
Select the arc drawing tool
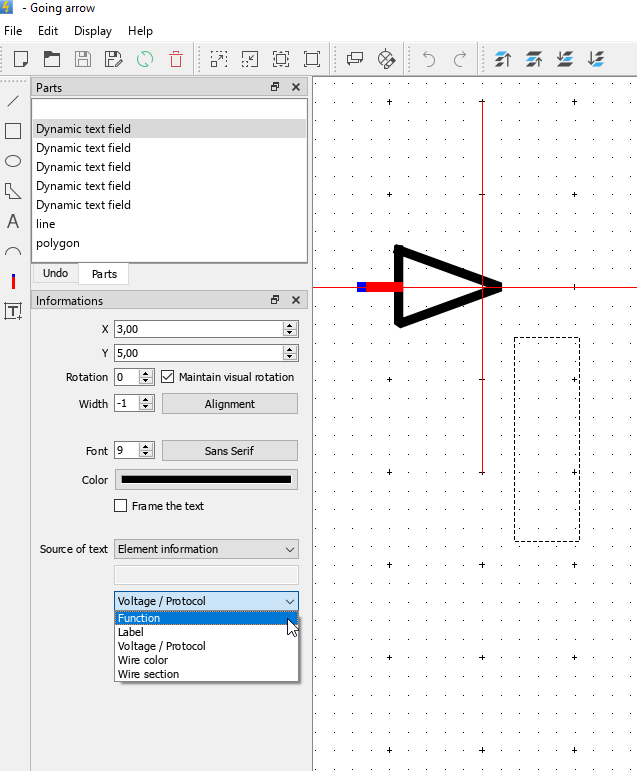coord(13,252)
